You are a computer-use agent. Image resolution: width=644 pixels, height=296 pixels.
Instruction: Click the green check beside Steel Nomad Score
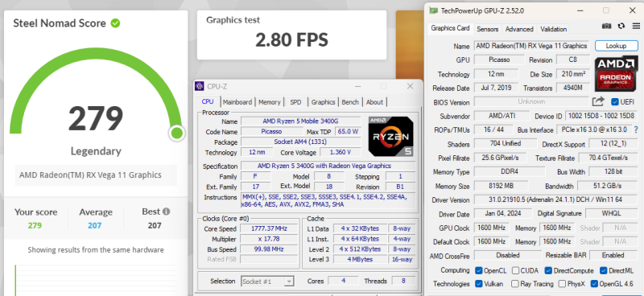click(115, 23)
